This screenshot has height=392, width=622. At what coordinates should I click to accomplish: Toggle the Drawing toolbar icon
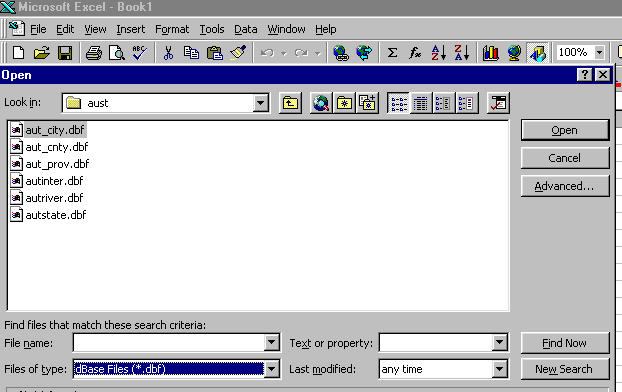click(538, 52)
